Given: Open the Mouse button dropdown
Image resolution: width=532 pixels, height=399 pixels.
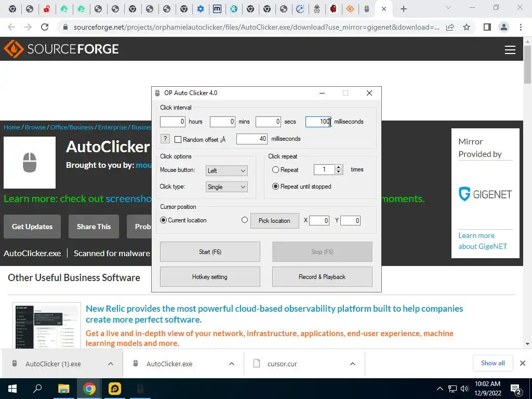Looking at the screenshot, I should coord(227,170).
